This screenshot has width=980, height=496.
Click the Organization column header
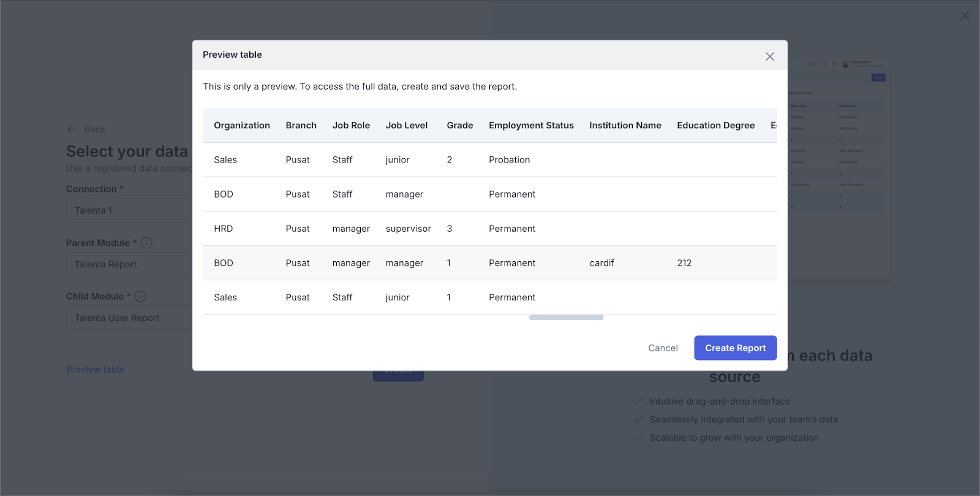click(x=242, y=125)
